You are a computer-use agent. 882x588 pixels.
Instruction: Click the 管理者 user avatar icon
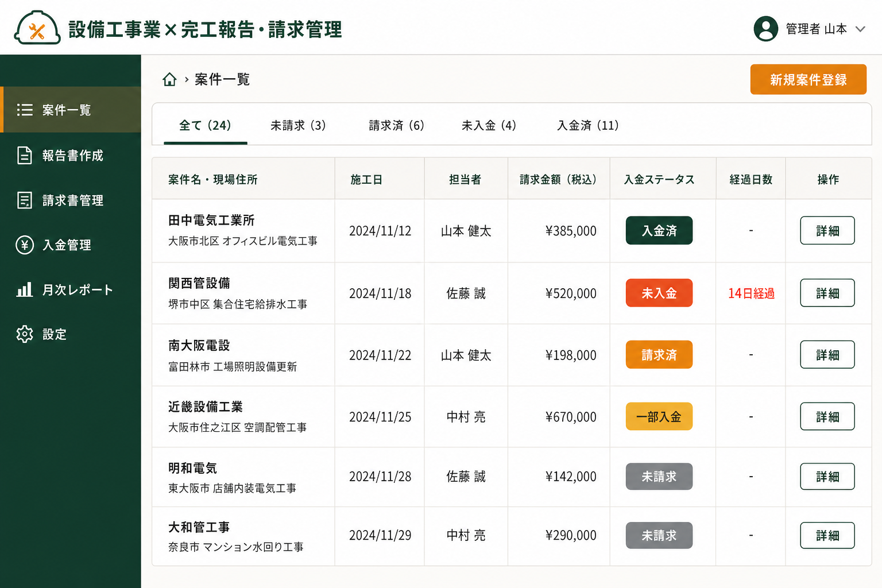[766, 29]
